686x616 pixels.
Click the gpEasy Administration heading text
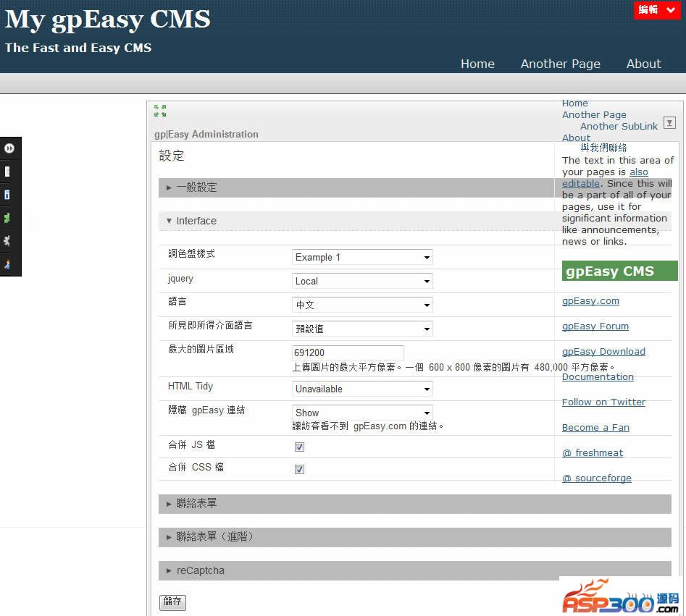click(x=206, y=134)
